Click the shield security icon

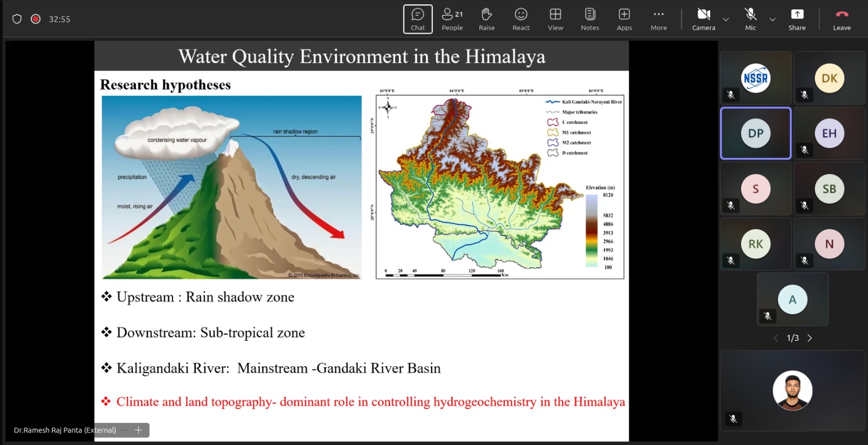pos(17,19)
